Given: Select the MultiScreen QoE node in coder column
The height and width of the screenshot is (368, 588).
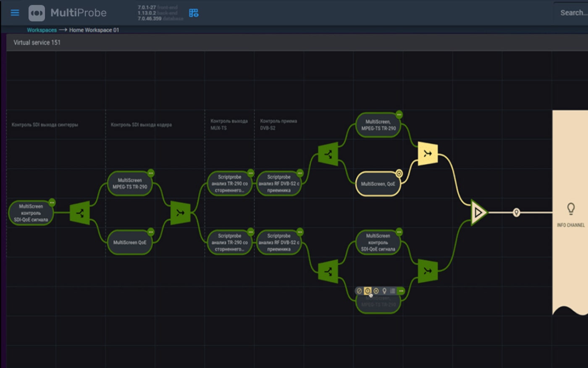Looking at the screenshot, I should tap(130, 242).
